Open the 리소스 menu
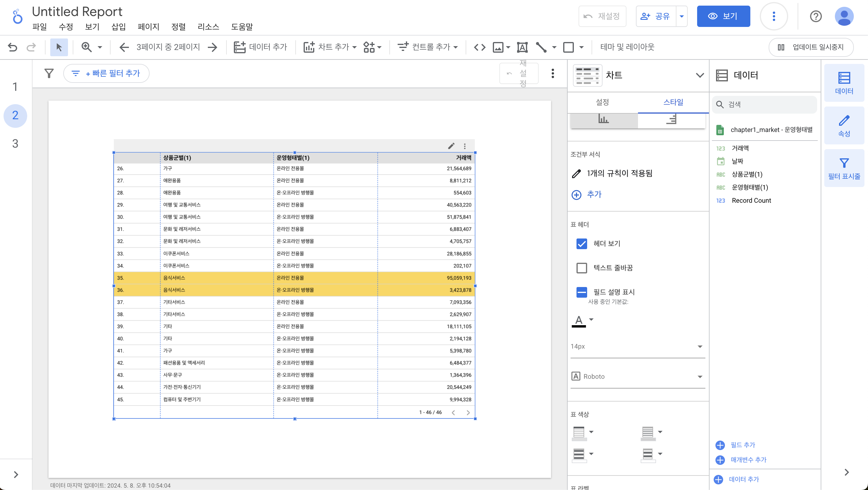868x490 pixels. click(x=208, y=27)
